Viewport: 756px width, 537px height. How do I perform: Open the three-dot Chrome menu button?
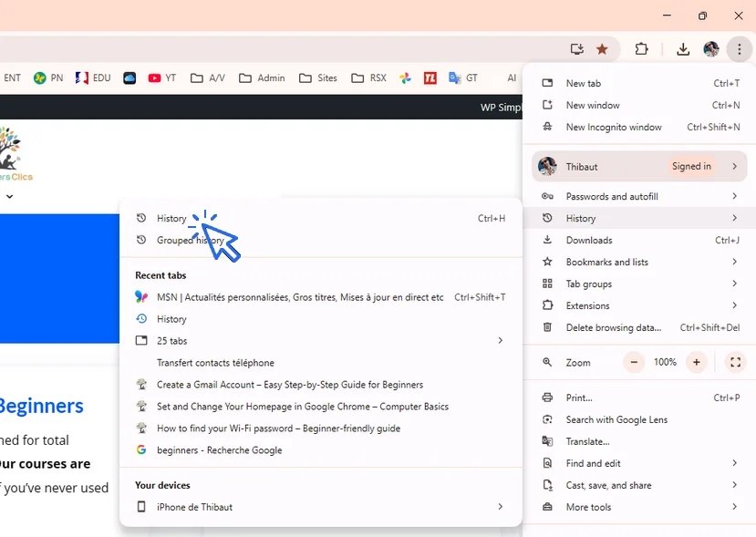(x=739, y=49)
